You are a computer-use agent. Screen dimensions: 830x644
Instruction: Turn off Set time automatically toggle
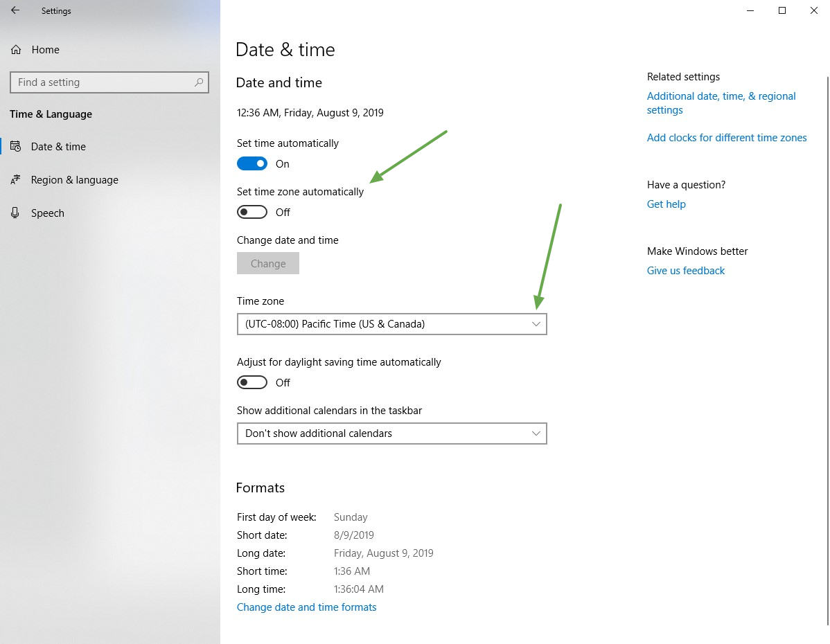tap(252, 164)
